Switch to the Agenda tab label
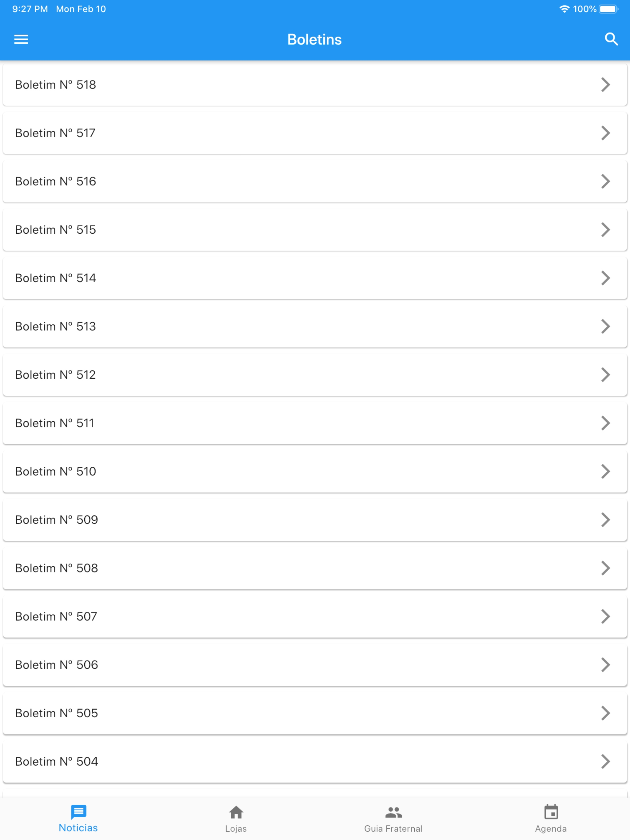Screen dimensions: 630x840 [x=551, y=829]
